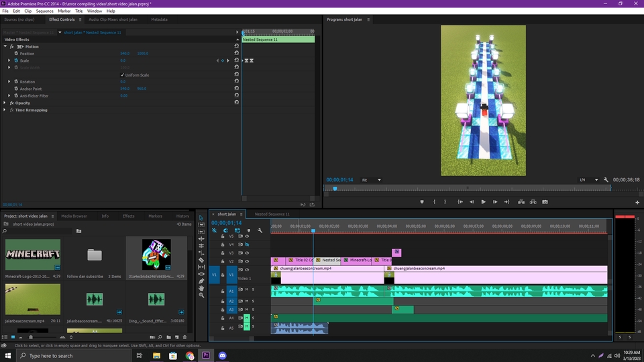Play the sequence in Program monitor

[x=484, y=202]
